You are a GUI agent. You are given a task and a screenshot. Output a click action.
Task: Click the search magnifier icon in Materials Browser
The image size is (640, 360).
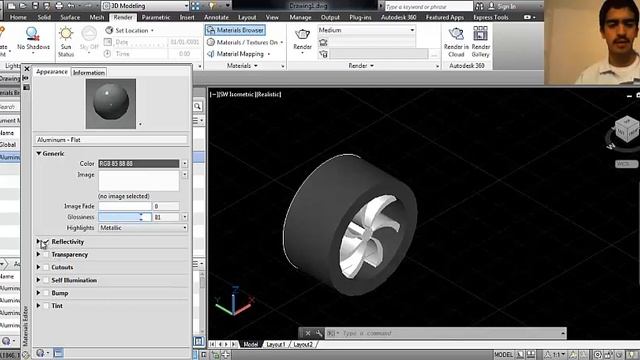pos(198,107)
